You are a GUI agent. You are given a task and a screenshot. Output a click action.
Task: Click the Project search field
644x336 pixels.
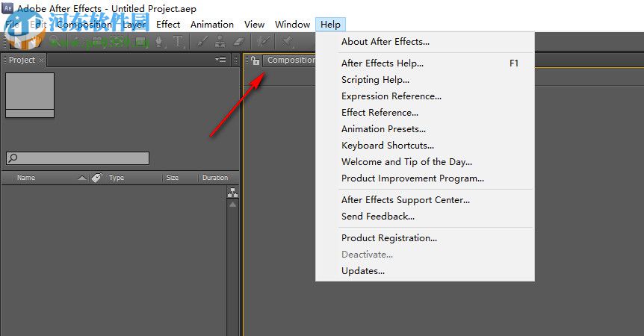[78, 158]
